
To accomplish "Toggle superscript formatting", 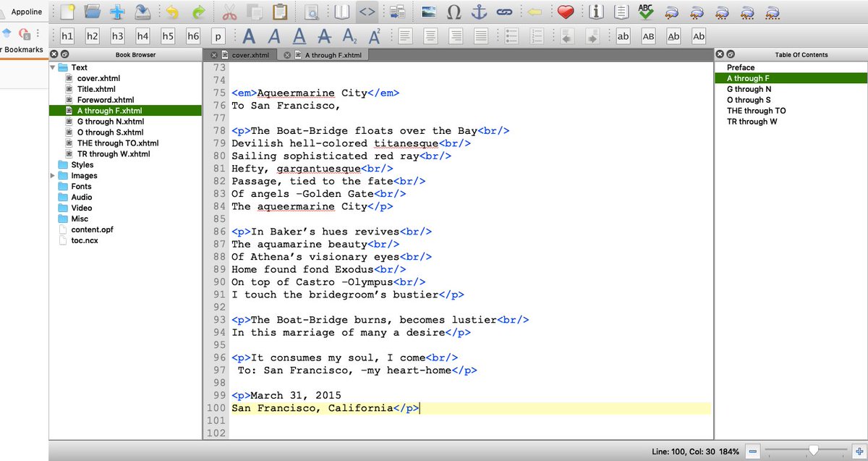I will [374, 36].
